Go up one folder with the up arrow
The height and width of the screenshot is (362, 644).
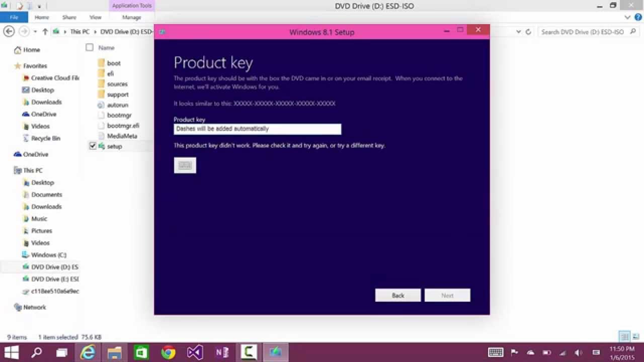(x=45, y=32)
